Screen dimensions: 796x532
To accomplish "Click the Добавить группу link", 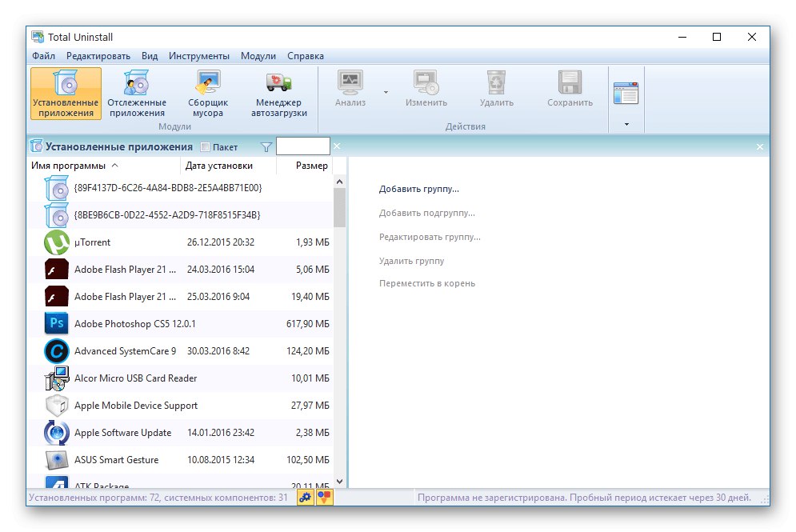I will click(418, 189).
